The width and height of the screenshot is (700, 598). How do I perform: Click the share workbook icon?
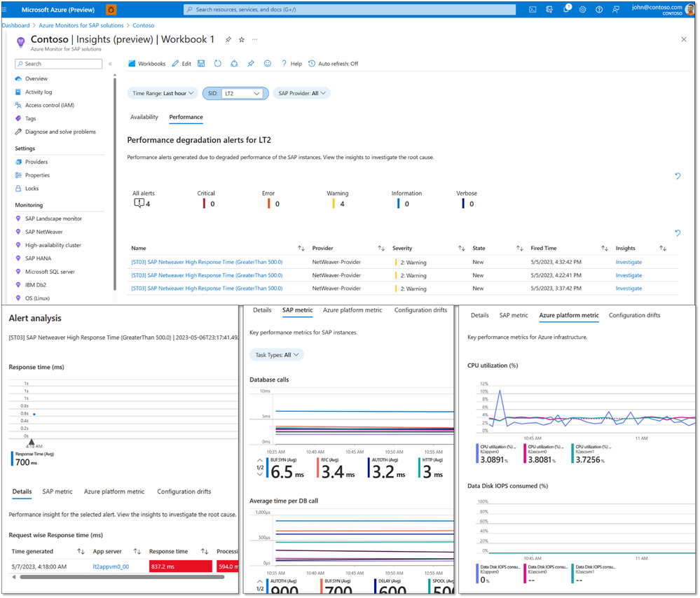[234, 63]
